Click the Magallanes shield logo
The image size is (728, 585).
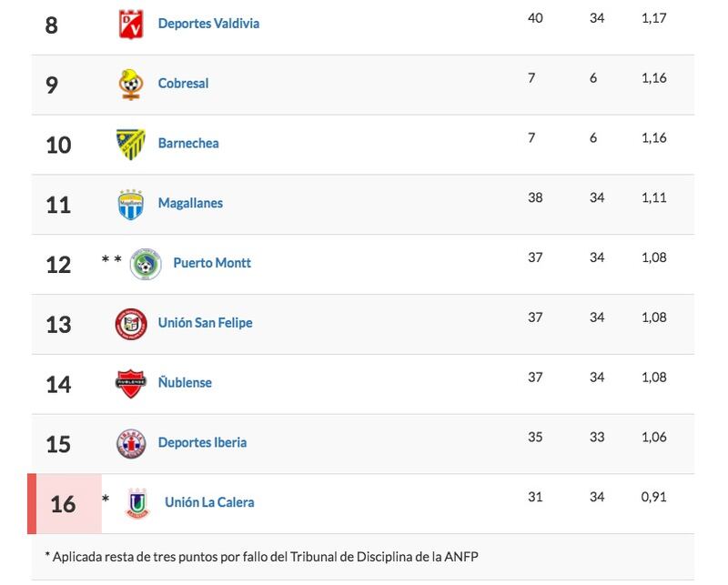pyautogui.click(x=131, y=205)
